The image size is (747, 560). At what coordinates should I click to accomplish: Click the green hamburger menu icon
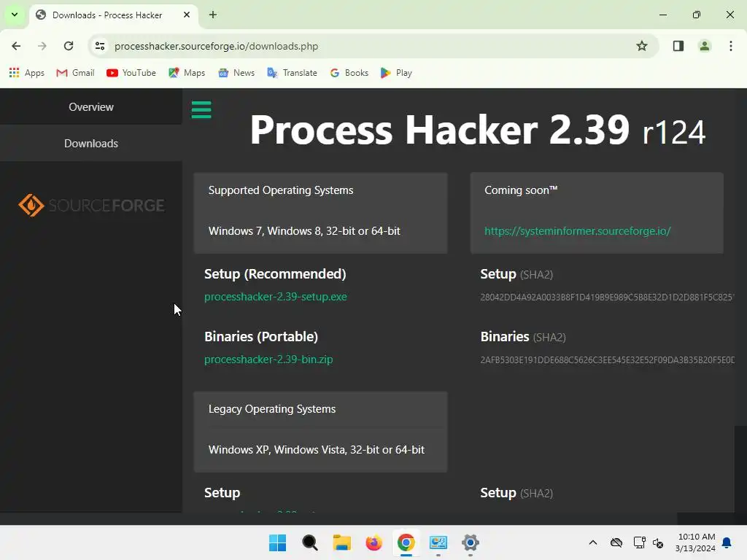(x=201, y=109)
